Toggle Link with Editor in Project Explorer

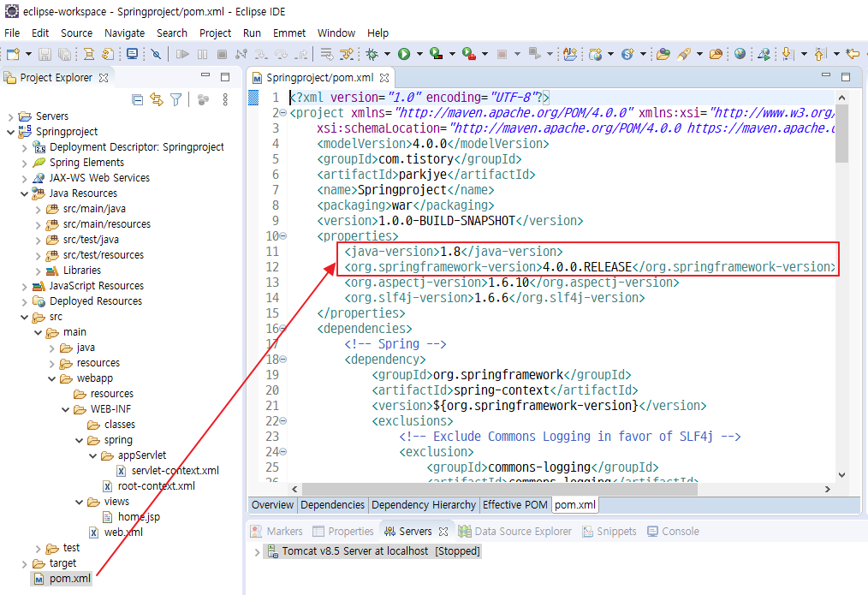point(157,99)
